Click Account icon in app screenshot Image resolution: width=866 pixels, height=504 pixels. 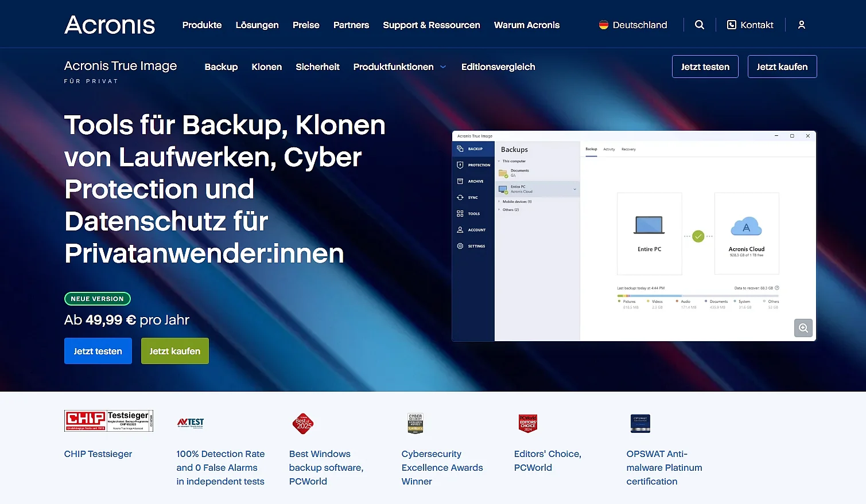[460, 230]
